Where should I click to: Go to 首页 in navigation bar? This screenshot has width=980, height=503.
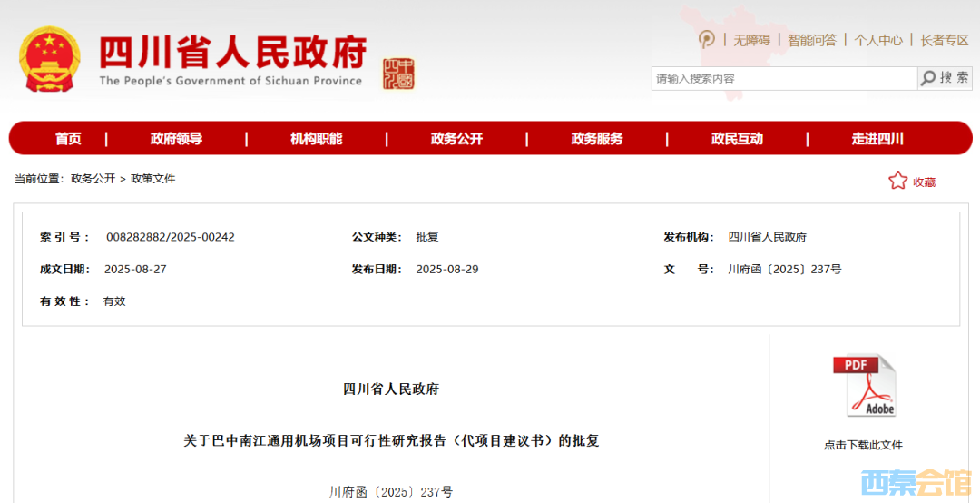pos(68,139)
